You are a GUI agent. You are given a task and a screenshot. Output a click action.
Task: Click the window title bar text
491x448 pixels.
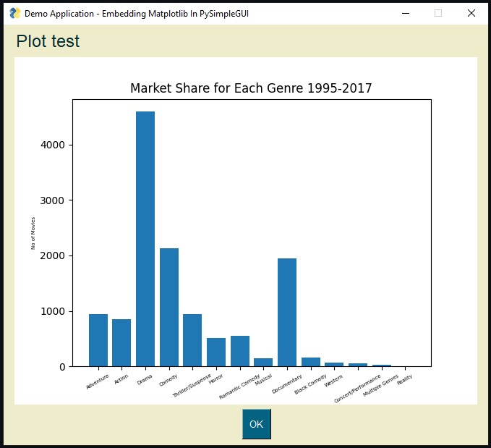(136, 13)
